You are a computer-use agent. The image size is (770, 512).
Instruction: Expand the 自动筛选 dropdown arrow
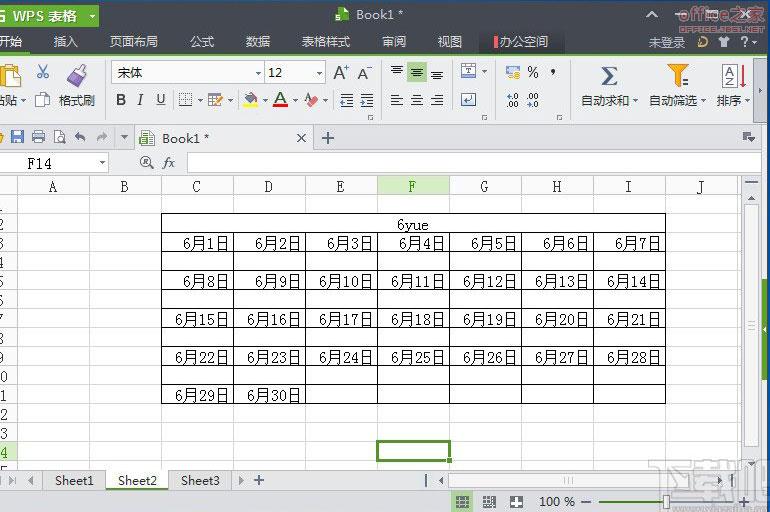pos(704,101)
